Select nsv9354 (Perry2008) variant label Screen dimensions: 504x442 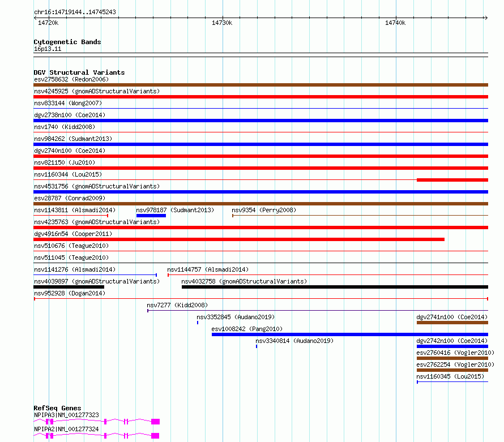[264, 210]
